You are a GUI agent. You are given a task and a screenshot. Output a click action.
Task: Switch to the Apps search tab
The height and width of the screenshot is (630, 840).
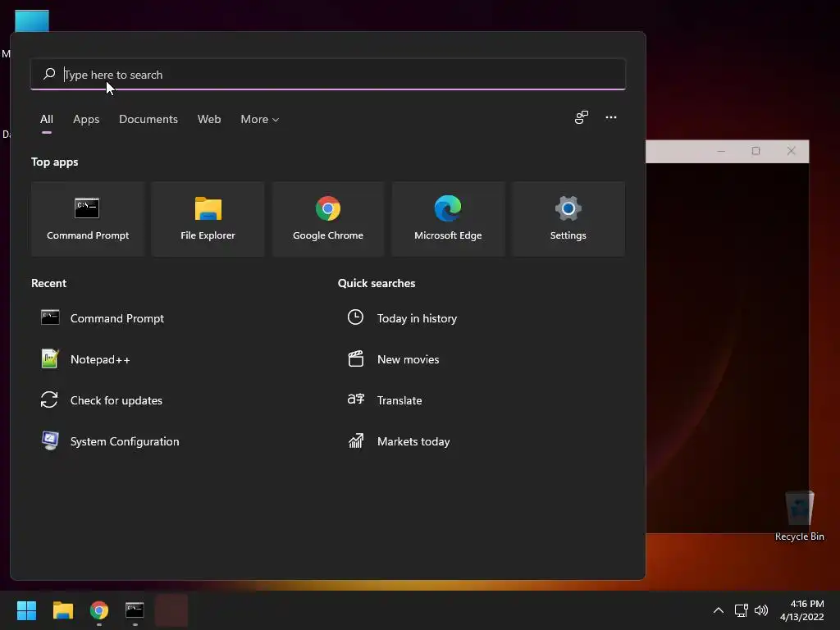pos(86,120)
